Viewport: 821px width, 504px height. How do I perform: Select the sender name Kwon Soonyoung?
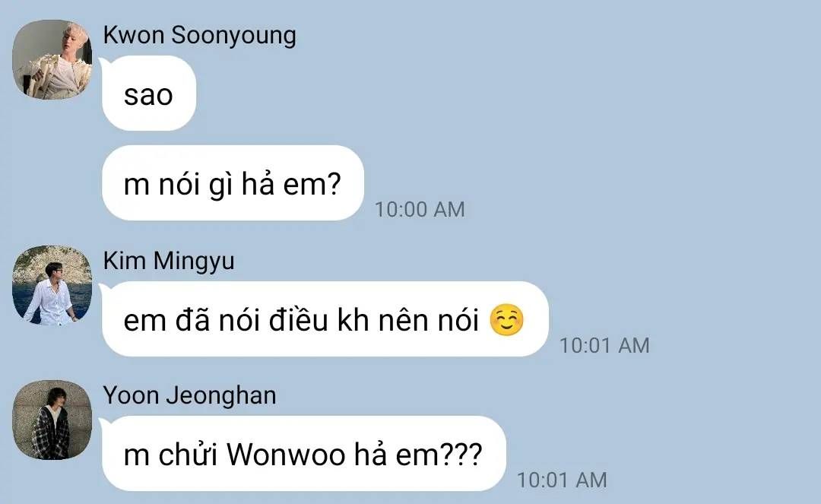coord(199,36)
